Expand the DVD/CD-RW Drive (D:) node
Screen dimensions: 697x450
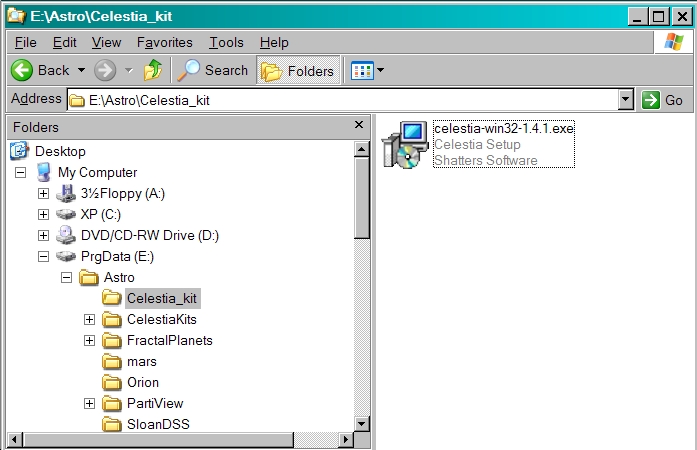point(44,235)
